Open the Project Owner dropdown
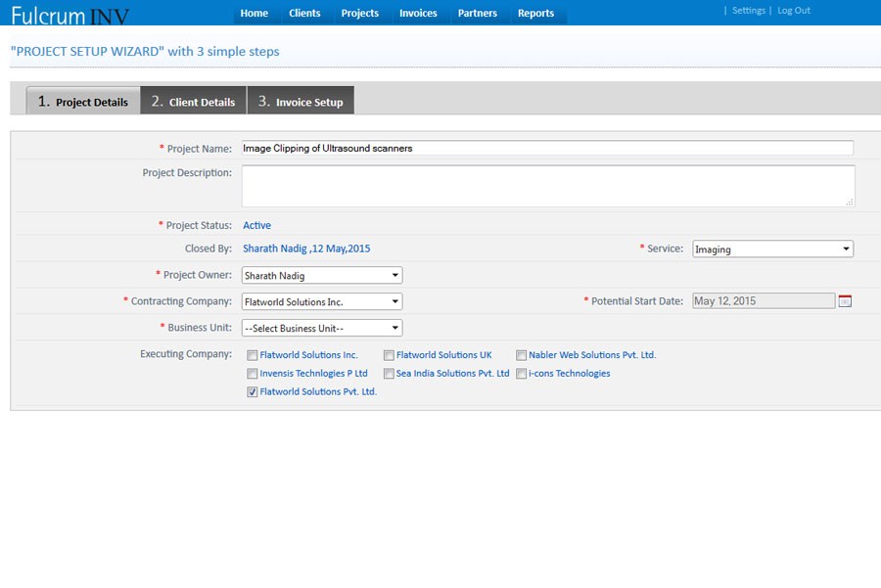 coord(321,276)
